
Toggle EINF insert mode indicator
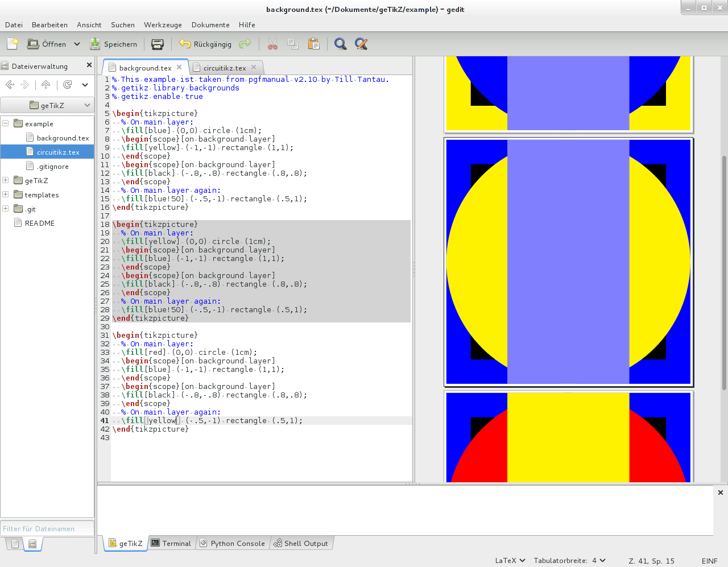point(709,560)
